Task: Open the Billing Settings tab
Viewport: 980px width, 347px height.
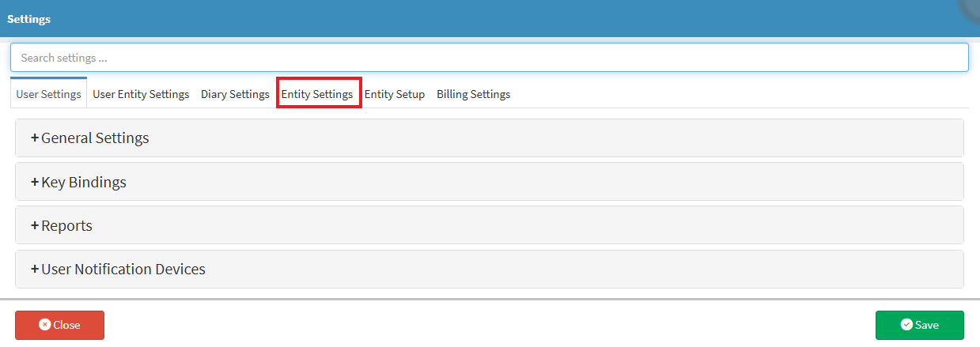Action: [474, 94]
